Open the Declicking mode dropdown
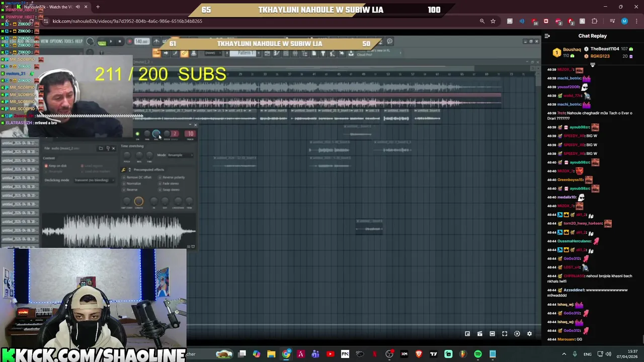Screen dimensions: 644x362 click(94, 180)
